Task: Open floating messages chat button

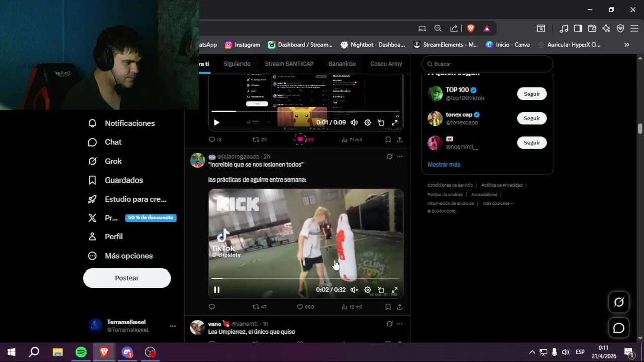Action: tap(619, 328)
